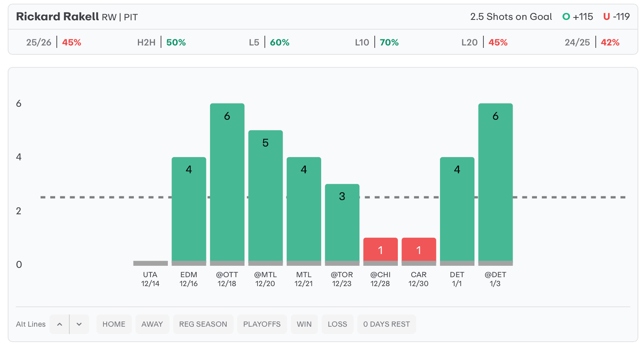The width and height of the screenshot is (644, 349).
Task: Toggle the AWAY games filter
Action: [x=152, y=324]
